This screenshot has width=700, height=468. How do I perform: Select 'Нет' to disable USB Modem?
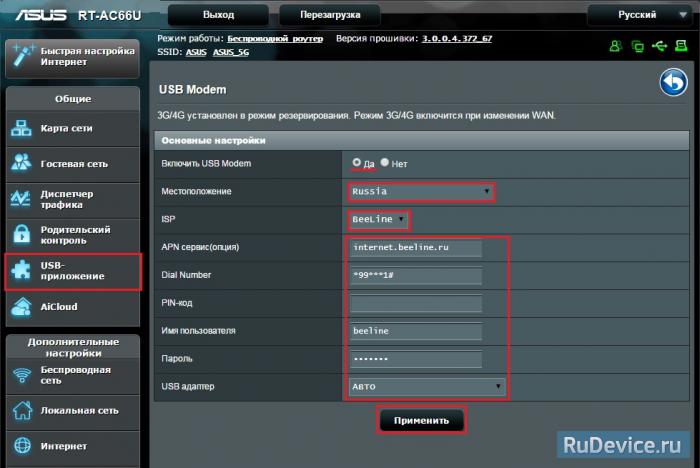coord(385,163)
